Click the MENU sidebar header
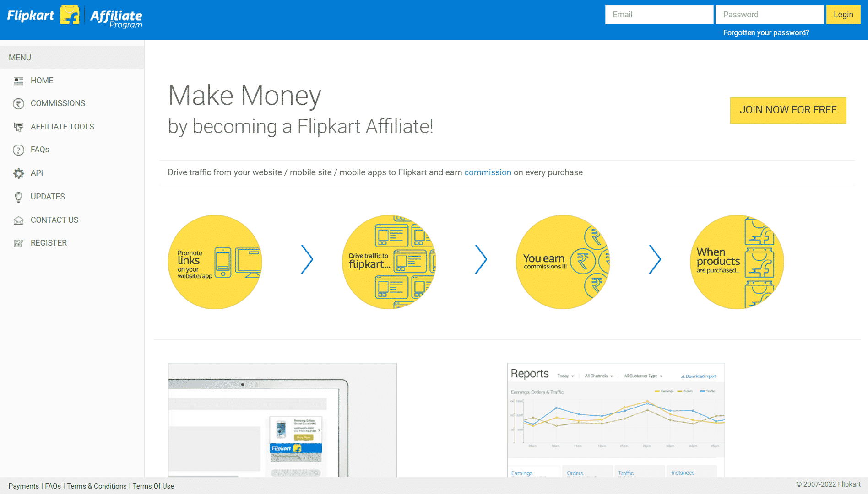Screen dimensions: 868x494 coord(72,58)
